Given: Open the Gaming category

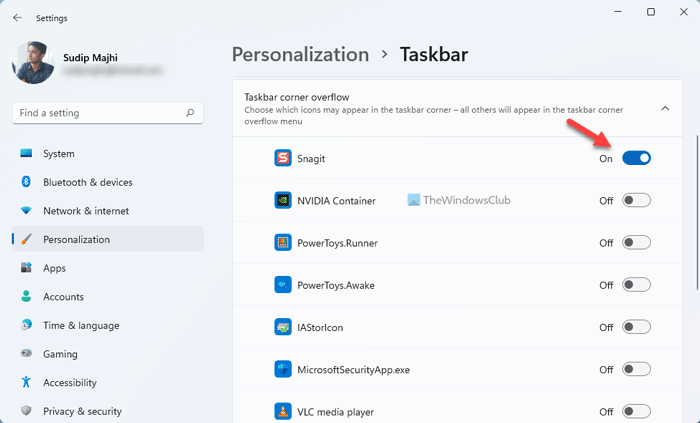Looking at the screenshot, I should point(108,353).
